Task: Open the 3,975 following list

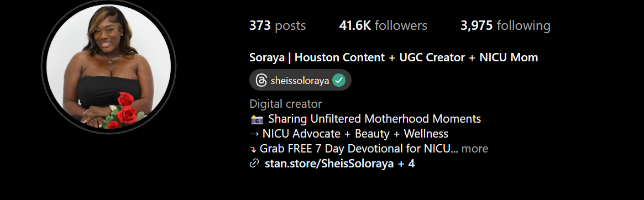Action: tap(505, 25)
